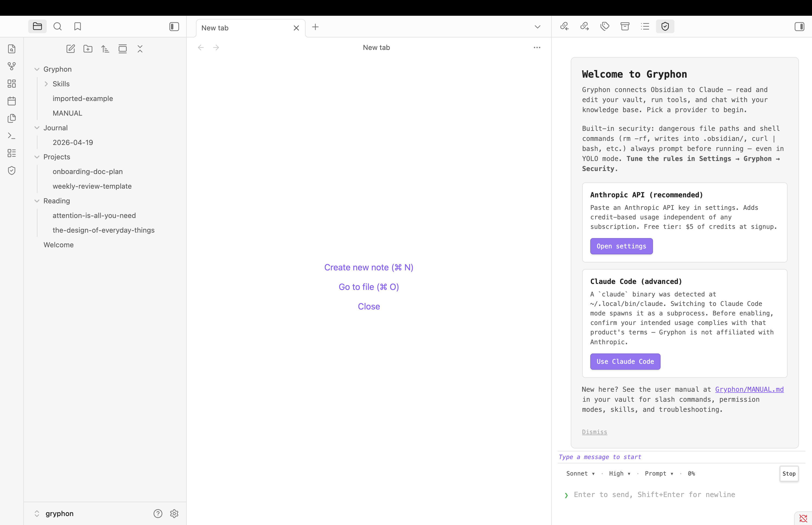This screenshot has height=525, width=812.
Task: Toggle auto-reveal current file icon
Action: click(123, 49)
